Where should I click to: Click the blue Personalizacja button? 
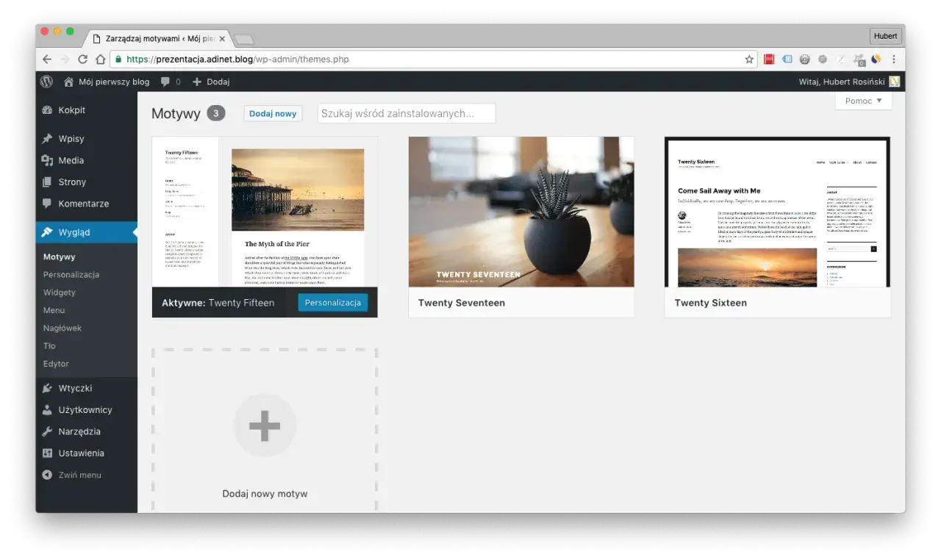click(x=333, y=303)
